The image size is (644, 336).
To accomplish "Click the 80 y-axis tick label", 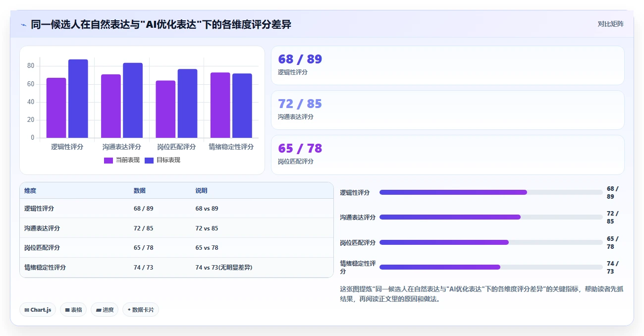I will click(31, 66).
